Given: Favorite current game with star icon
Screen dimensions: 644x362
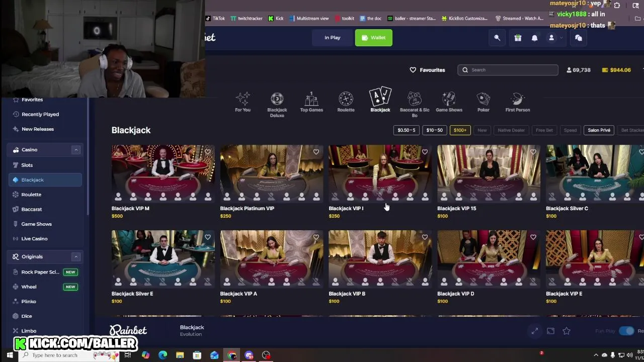Looking at the screenshot, I should point(567,331).
